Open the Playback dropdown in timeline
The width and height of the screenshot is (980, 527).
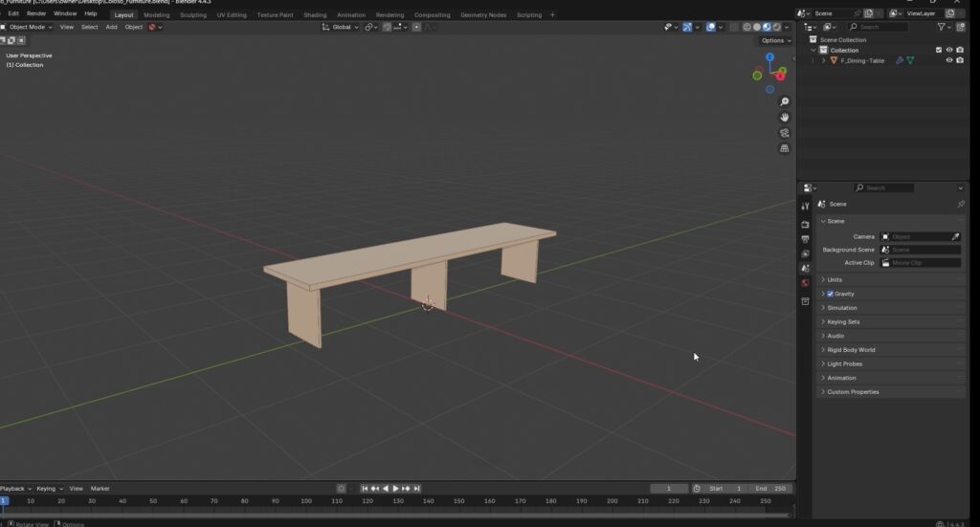(15, 489)
